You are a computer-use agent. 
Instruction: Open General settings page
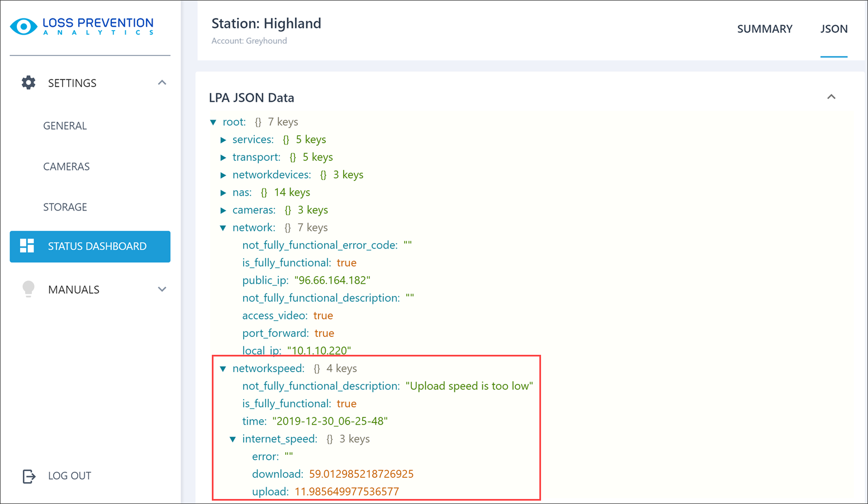pyautogui.click(x=65, y=126)
